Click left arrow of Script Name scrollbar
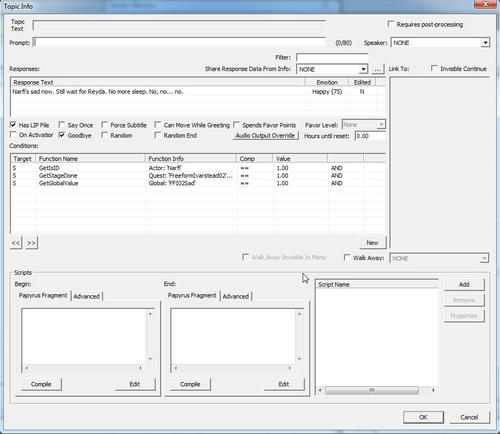This screenshot has width=500, height=434. [320, 390]
